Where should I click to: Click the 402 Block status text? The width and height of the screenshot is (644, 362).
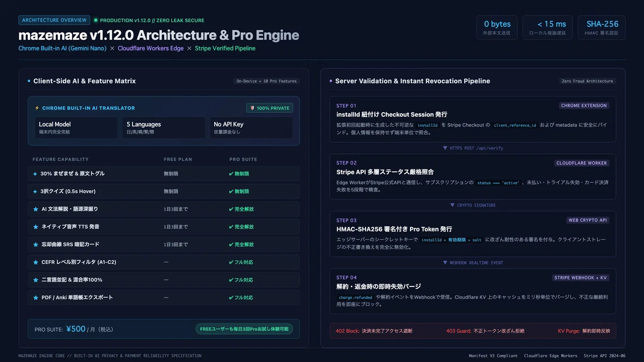374,331
